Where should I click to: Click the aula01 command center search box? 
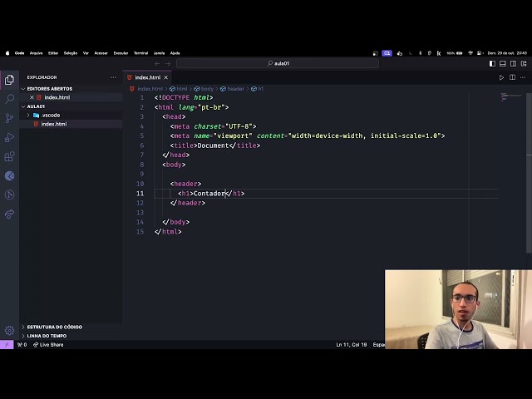coord(278,63)
